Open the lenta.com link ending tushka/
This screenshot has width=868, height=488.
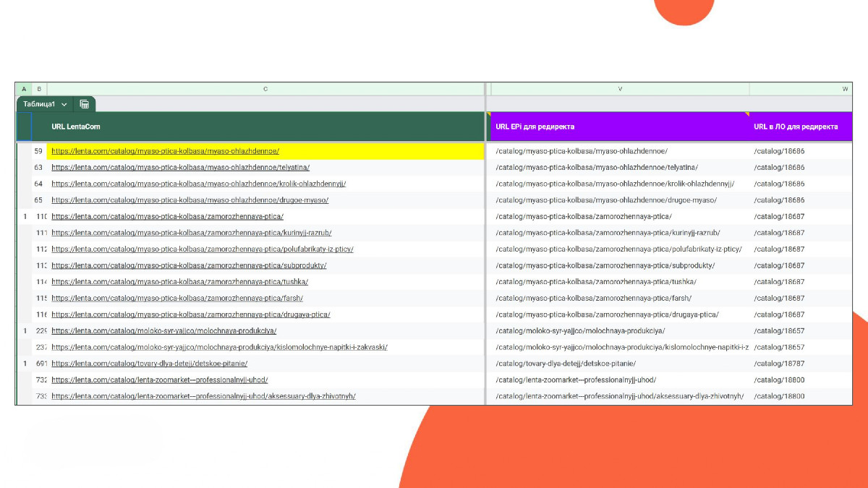(x=179, y=282)
